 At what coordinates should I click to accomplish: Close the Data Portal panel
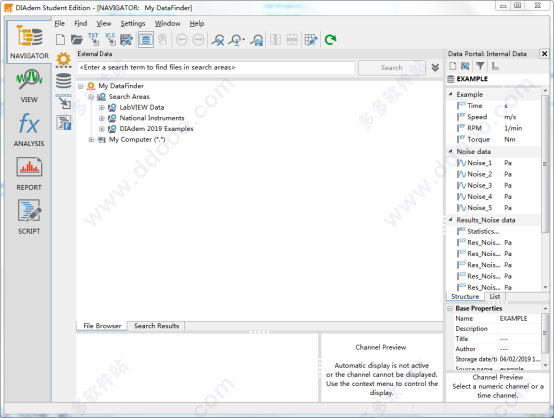[x=544, y=54]
